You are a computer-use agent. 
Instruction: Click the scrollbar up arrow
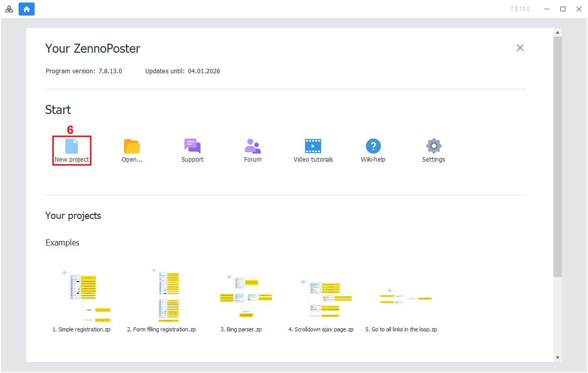[558, 33]
